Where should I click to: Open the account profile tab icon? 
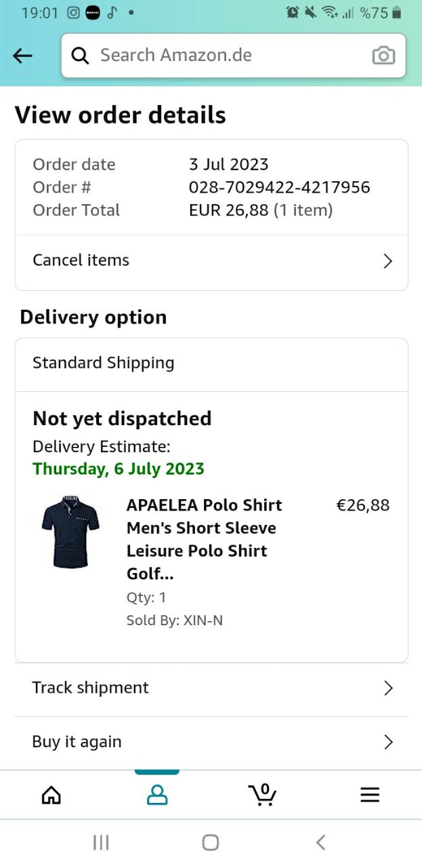157,795
